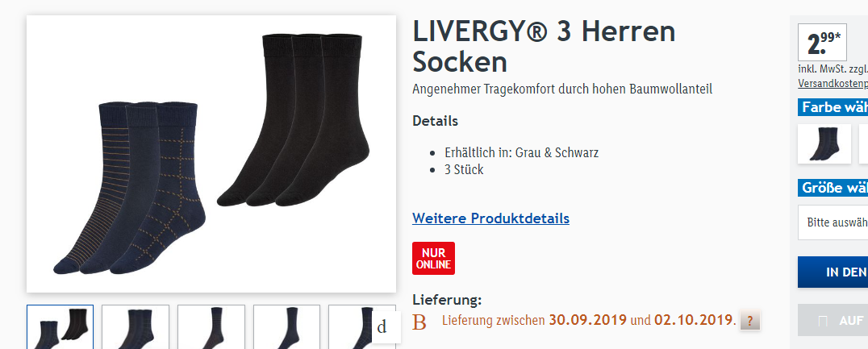
Task: Click the 2.99 price tag box
Action: point(822,42)
